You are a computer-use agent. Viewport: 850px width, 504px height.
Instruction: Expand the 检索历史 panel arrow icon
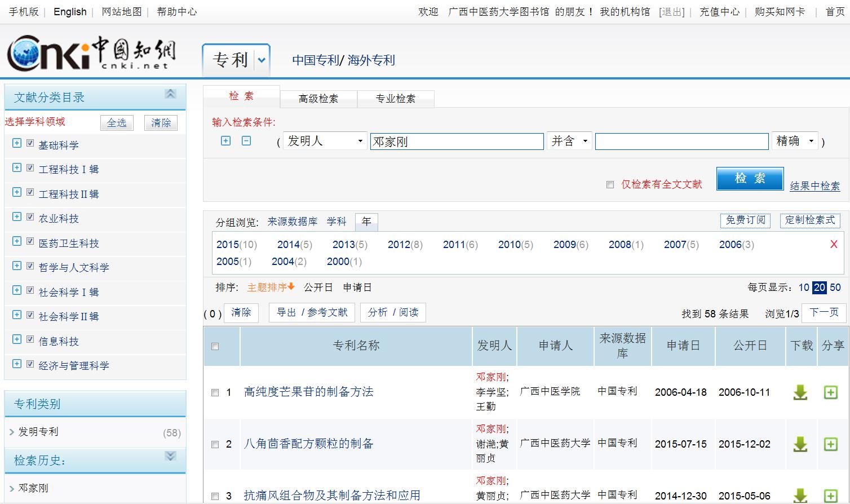[x=170, y=456]
